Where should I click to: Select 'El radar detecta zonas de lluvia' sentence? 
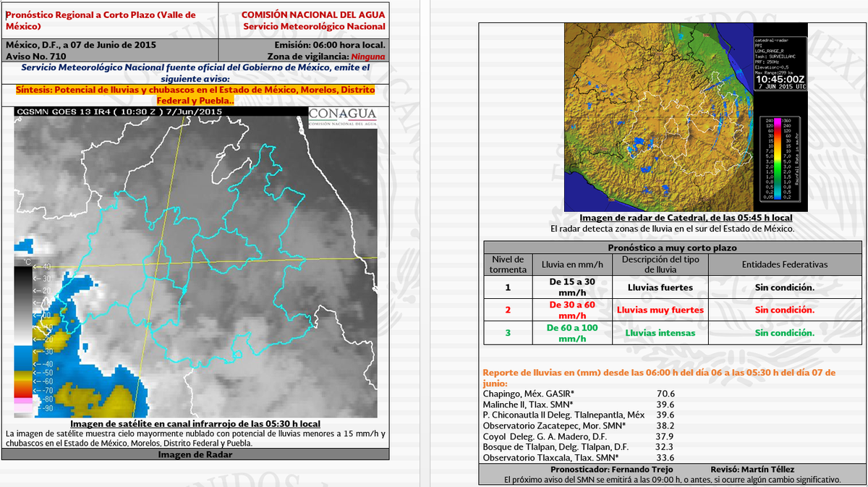click(672, 229)
